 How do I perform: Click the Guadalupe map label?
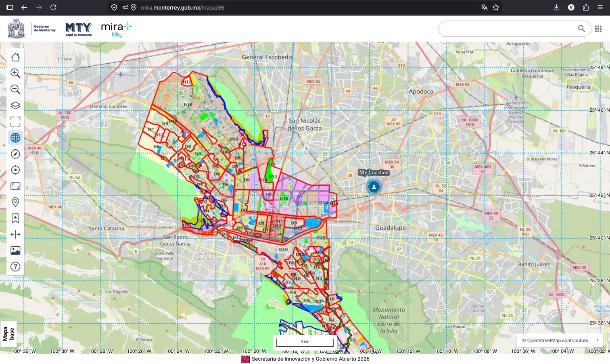[x=391, y=228]
